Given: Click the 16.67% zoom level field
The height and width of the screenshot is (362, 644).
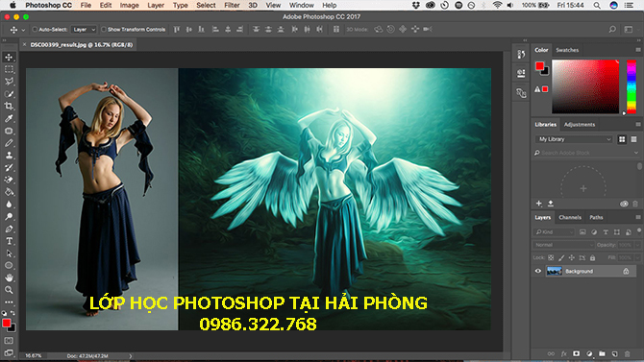Looking at the screenshot, I should coord(34,356).
